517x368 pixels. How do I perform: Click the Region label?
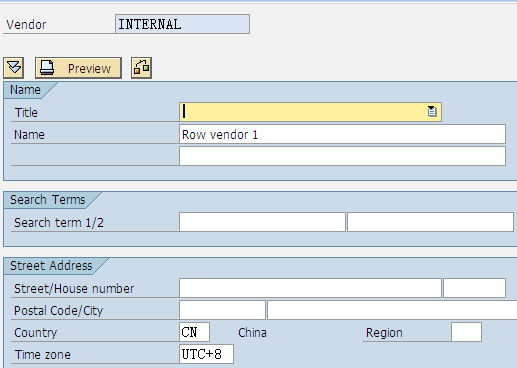click(384, 333)
